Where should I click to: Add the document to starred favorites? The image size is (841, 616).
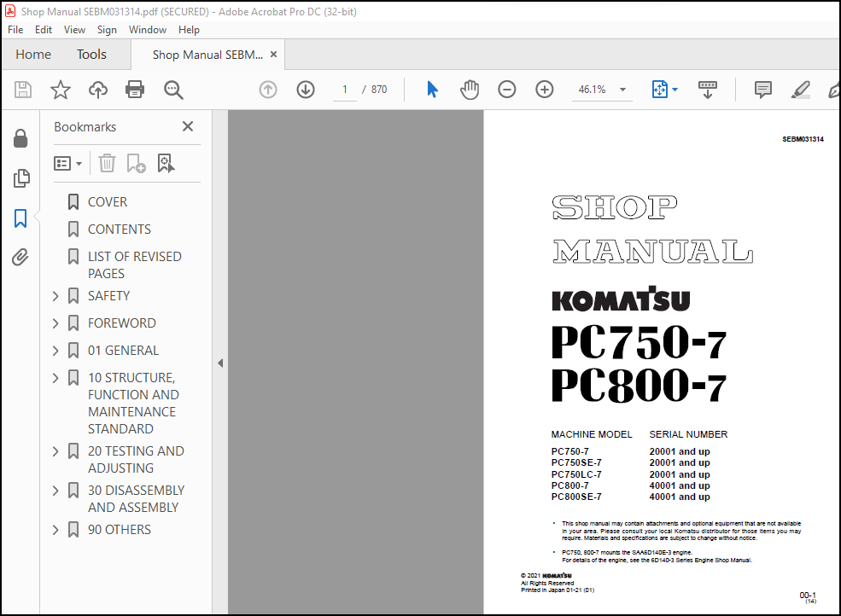60,90
